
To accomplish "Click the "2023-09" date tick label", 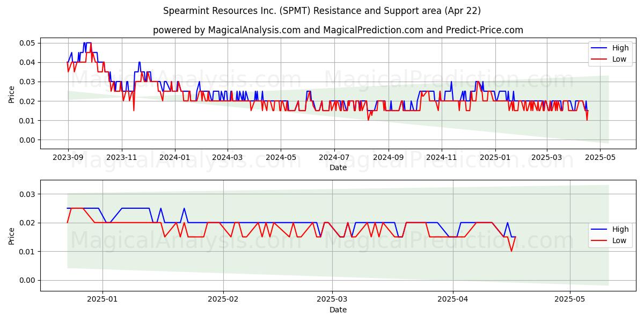I will [68, 157].
